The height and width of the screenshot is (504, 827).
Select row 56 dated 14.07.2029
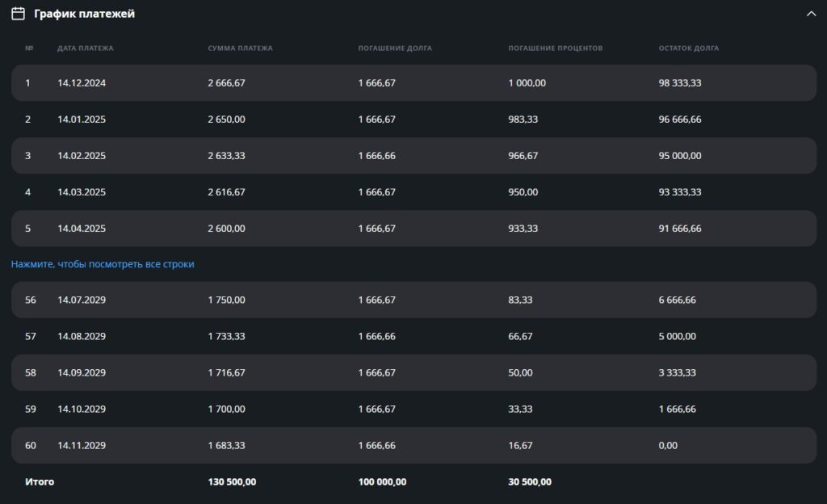pos(82,300)
